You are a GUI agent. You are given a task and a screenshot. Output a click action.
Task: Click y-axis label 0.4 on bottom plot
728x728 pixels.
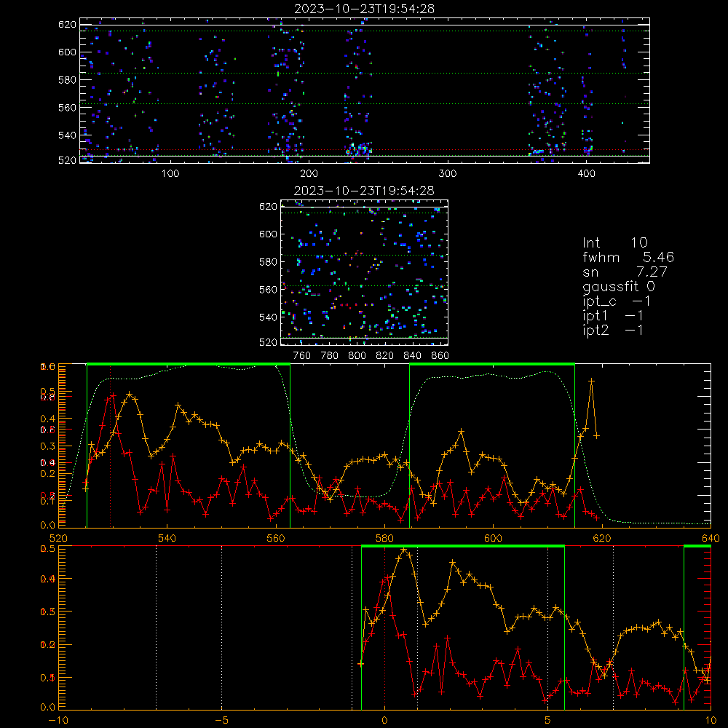[x=48, y=579]
